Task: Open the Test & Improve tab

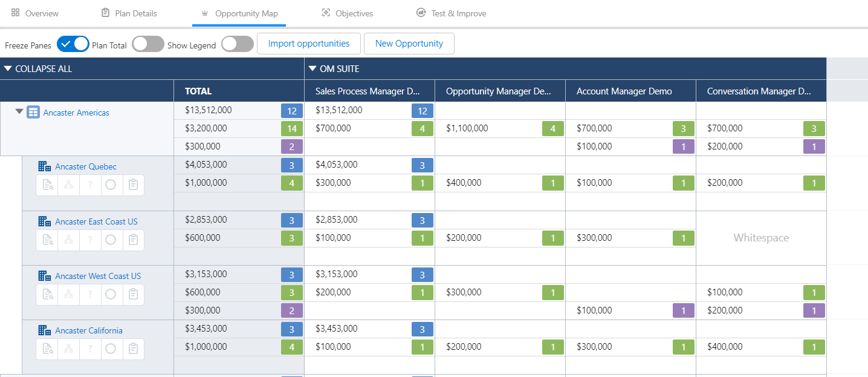Action: click(451, 13)
